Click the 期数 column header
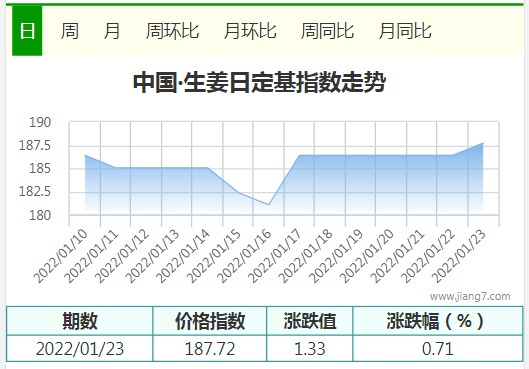This screenshot has height=369, width=529. [x=80, y=321]
